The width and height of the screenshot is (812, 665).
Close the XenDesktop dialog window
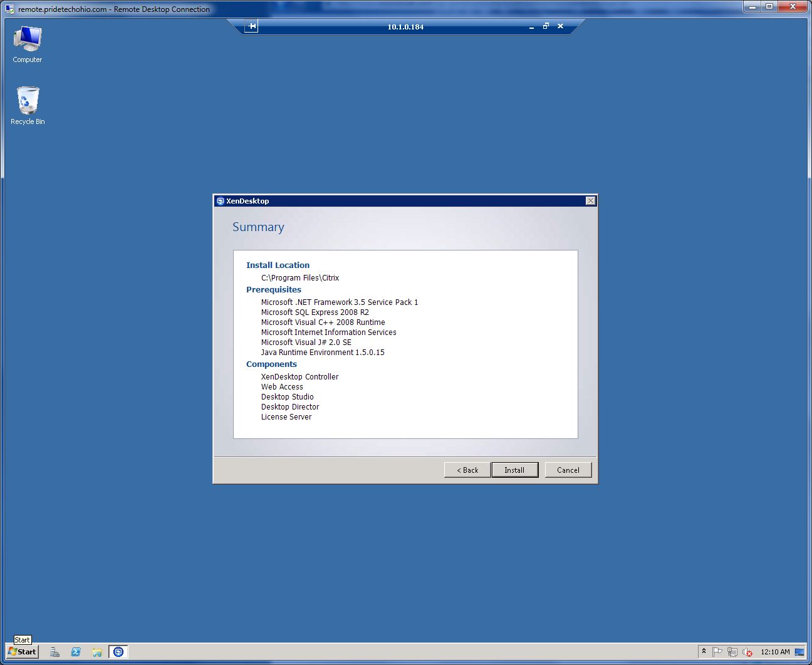pyautogui.click(x=590, y=201)
